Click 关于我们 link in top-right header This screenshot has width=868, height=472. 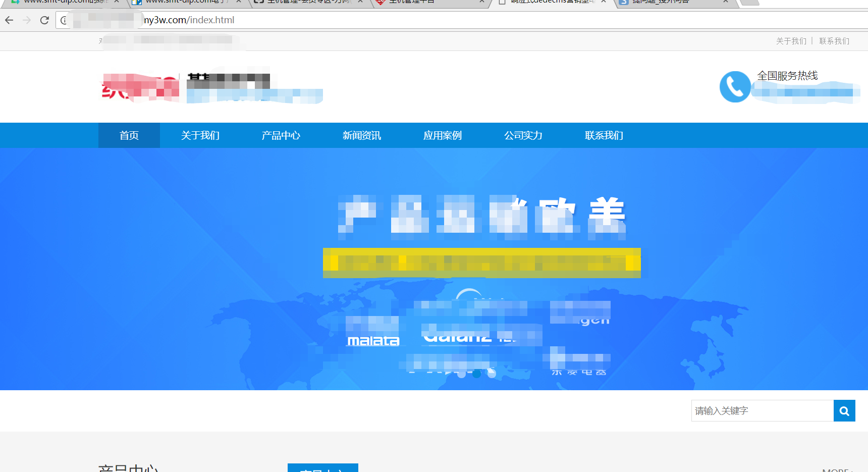pos(791,41)
